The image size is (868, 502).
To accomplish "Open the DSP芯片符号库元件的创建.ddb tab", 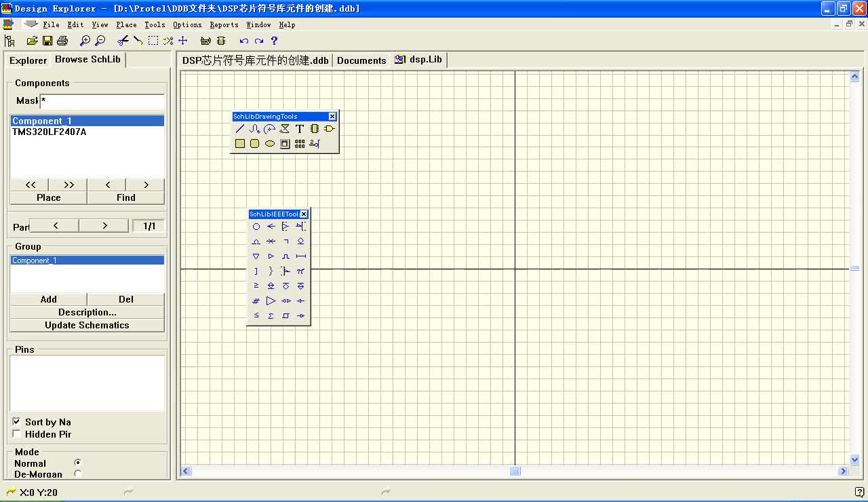I will [x=255, y=60].
